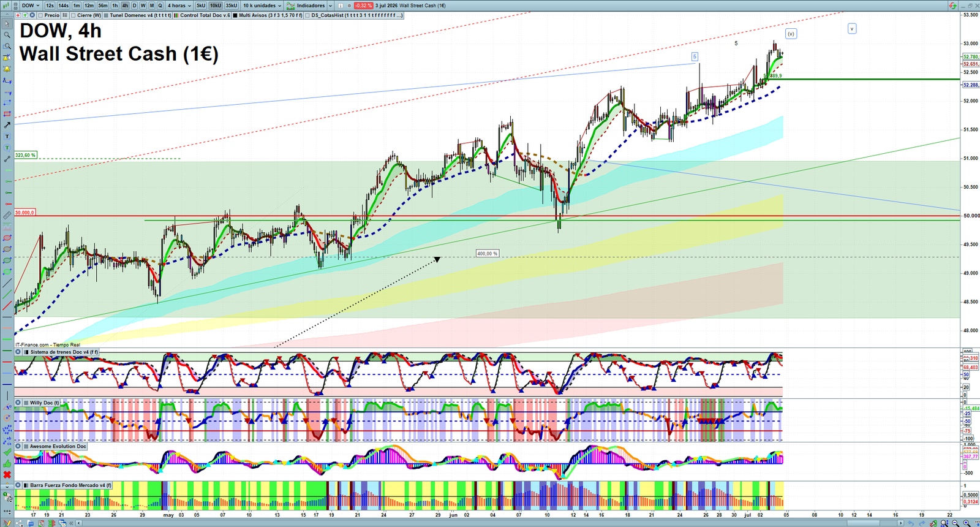980x527 pixels.
Task: Toggle the pause button next to percentage
Action: pos(341,6)
